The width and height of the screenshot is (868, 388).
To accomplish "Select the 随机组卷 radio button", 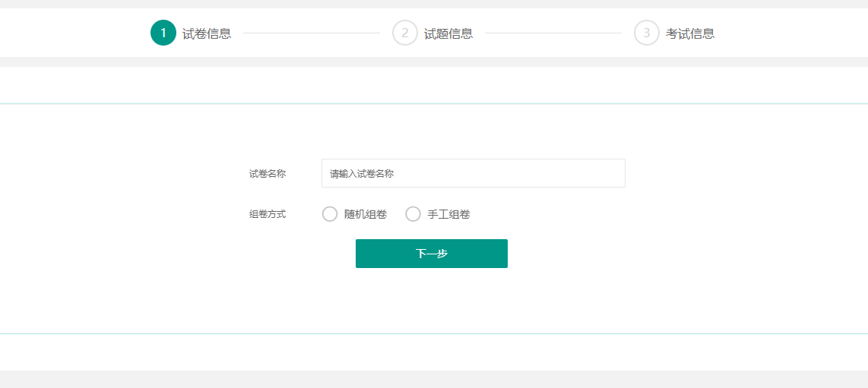I will click(x=330, y=214).
